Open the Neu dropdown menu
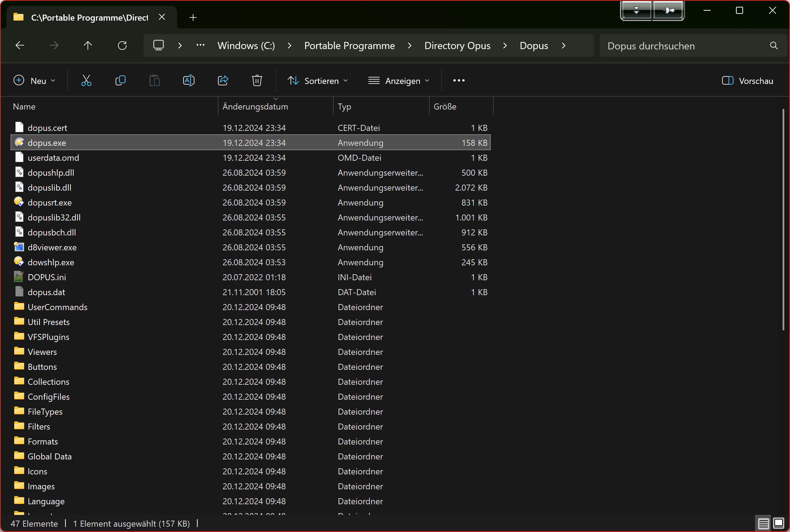790x532 pixels. [34, 81]
